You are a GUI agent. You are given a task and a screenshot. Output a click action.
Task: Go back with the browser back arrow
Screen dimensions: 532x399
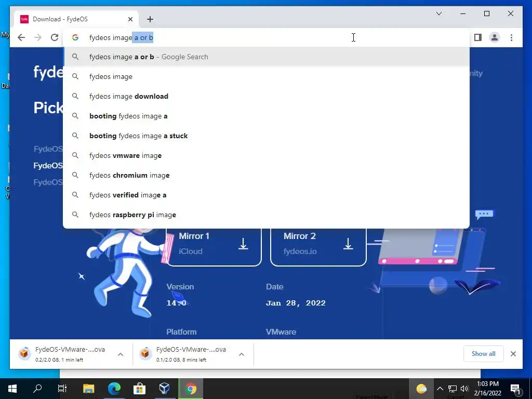point(21,37)
